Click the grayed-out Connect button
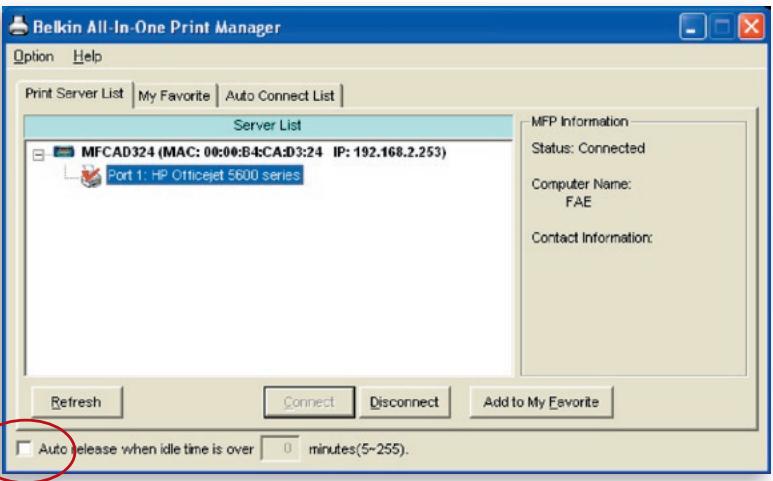The width and height of the screenshot is (773, 481). click(x=309, y=402)
